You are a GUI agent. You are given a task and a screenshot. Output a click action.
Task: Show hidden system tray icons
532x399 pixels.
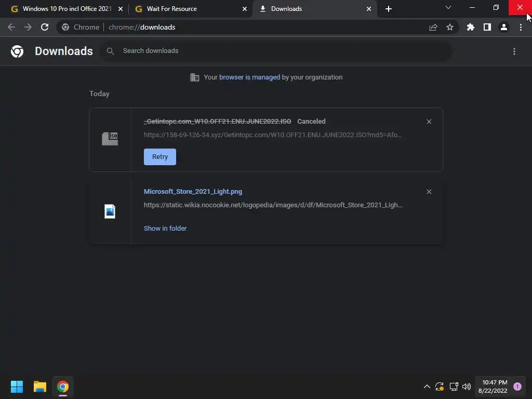click(x=427, y=387)
